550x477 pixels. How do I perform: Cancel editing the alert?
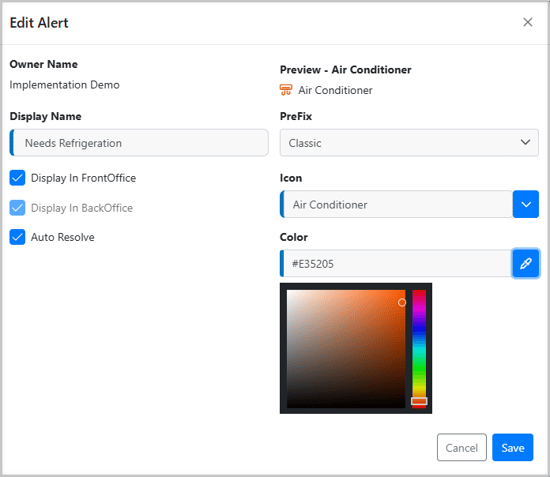462,448
